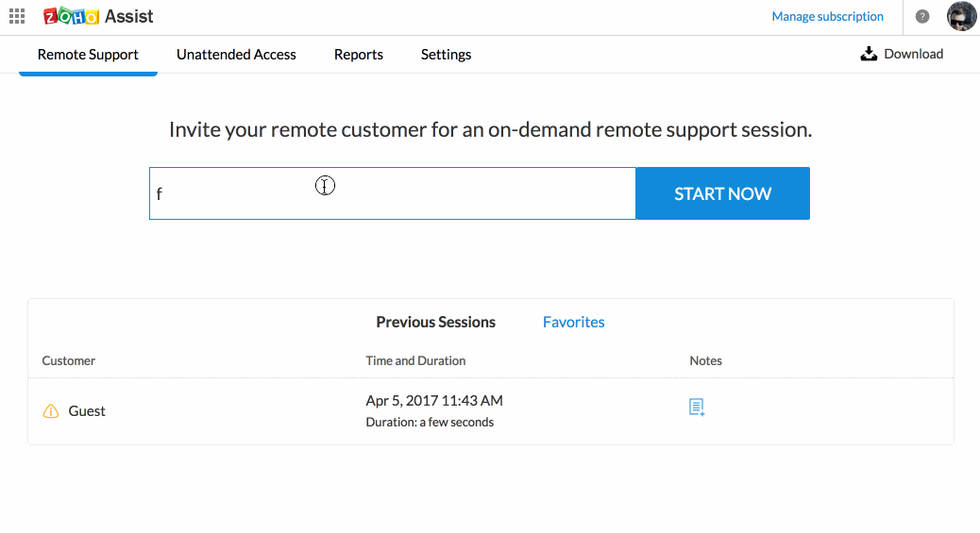The width and height of the screenshot is (980, 533).
Task: Open the Zoho apps grid launcher
Action: (x=17, y=16)
